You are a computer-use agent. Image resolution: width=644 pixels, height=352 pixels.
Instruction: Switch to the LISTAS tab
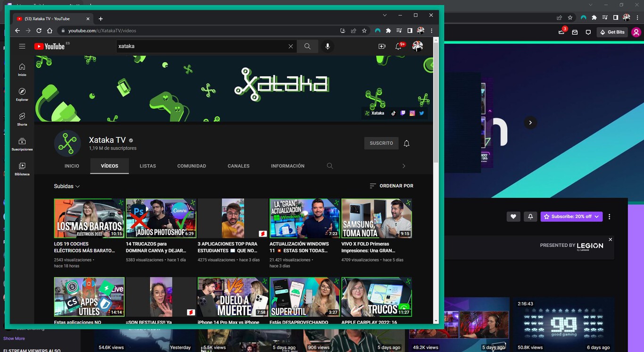tap(148, 166)
